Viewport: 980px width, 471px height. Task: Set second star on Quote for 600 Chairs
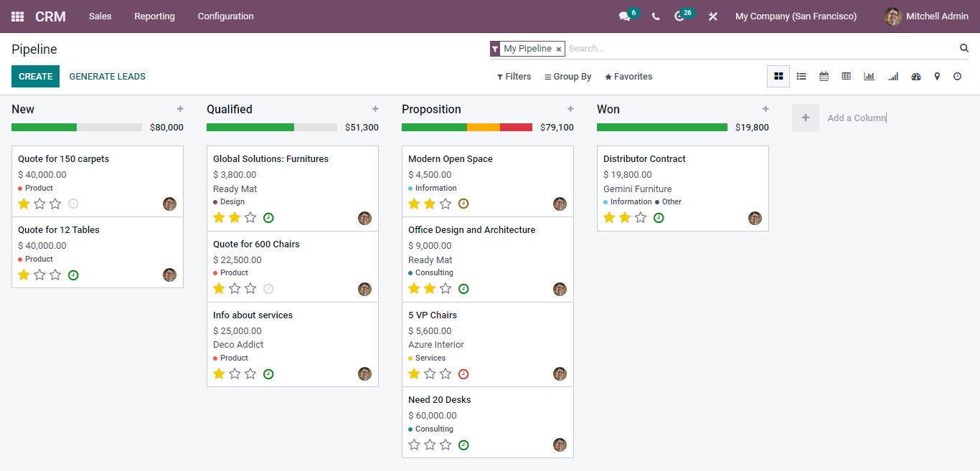click(x=235, y=288)
